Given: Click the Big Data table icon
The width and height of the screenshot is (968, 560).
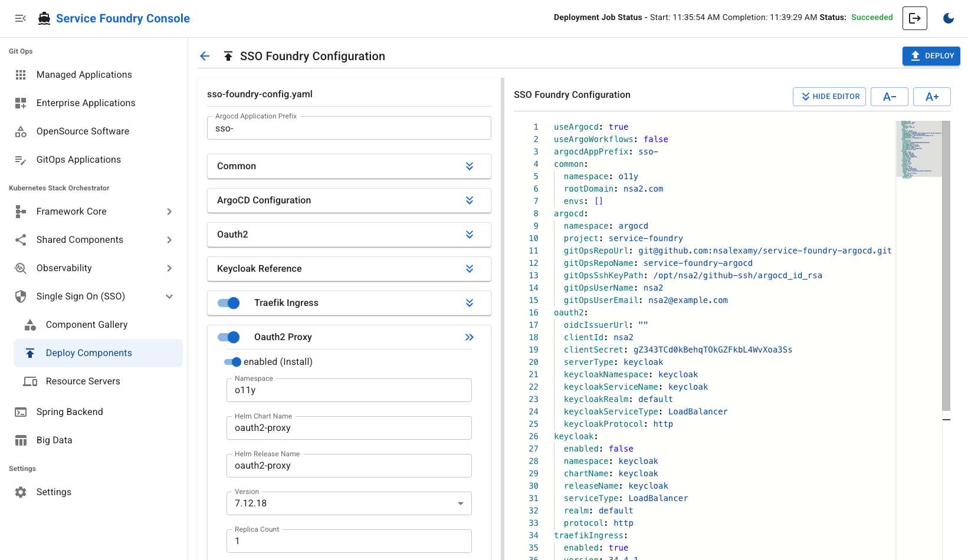Looking at the screenshot, I should point(21,440).
